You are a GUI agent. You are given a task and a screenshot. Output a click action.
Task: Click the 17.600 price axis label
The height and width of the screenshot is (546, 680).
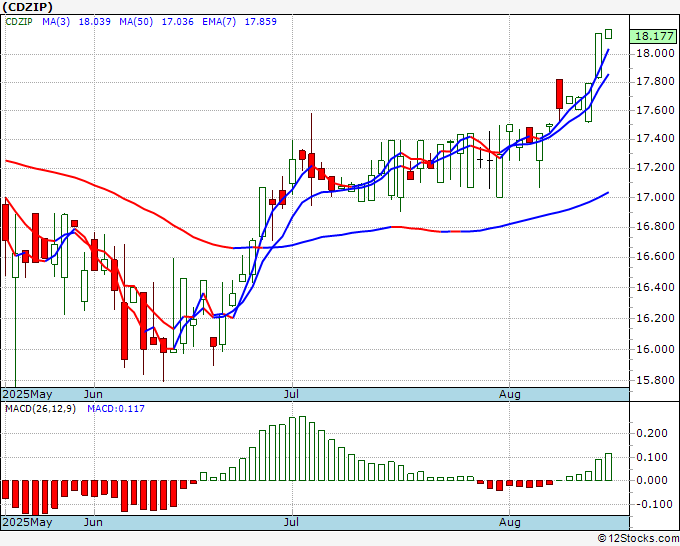click(x=655, y=110)
